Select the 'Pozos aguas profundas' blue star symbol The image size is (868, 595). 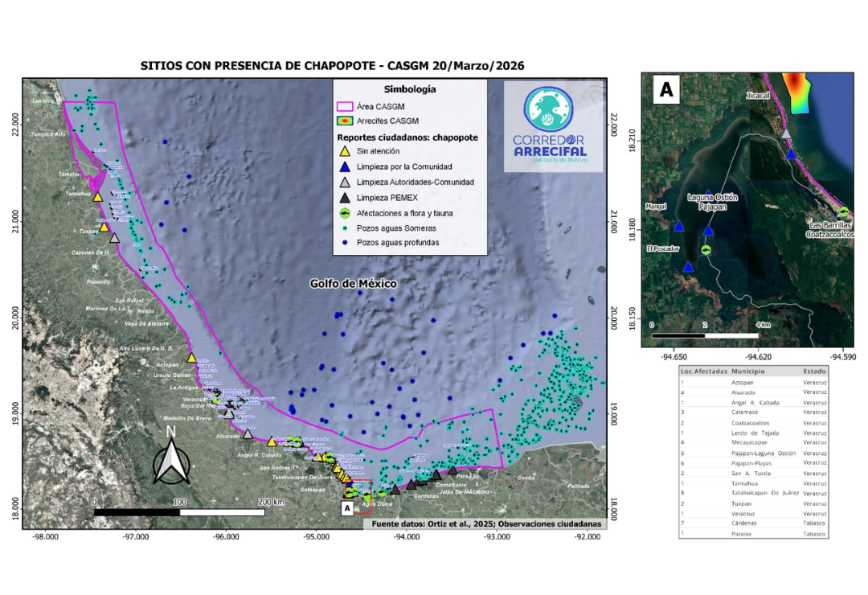click(x=346, y=244)
